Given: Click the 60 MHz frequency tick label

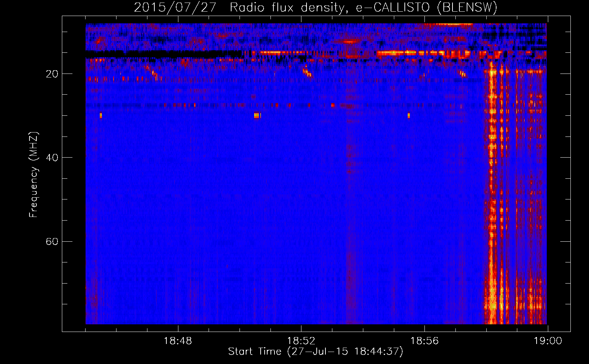Looking at the screenshot, I should click(52, 241).
